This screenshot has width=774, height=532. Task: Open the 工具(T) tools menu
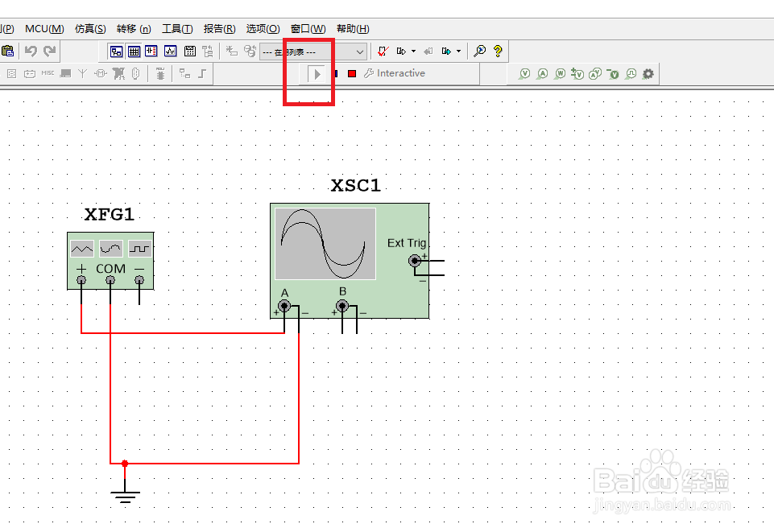[177, 29]
